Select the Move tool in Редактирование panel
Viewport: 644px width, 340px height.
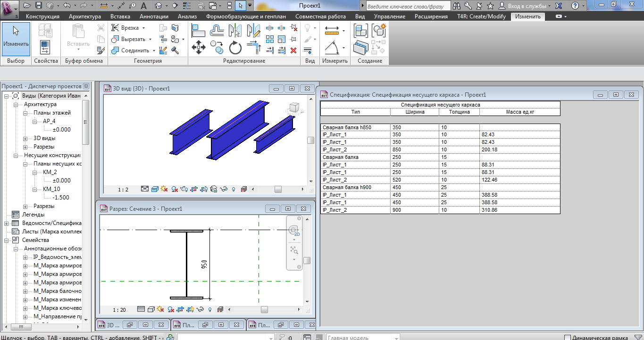(x=199, y=47)
